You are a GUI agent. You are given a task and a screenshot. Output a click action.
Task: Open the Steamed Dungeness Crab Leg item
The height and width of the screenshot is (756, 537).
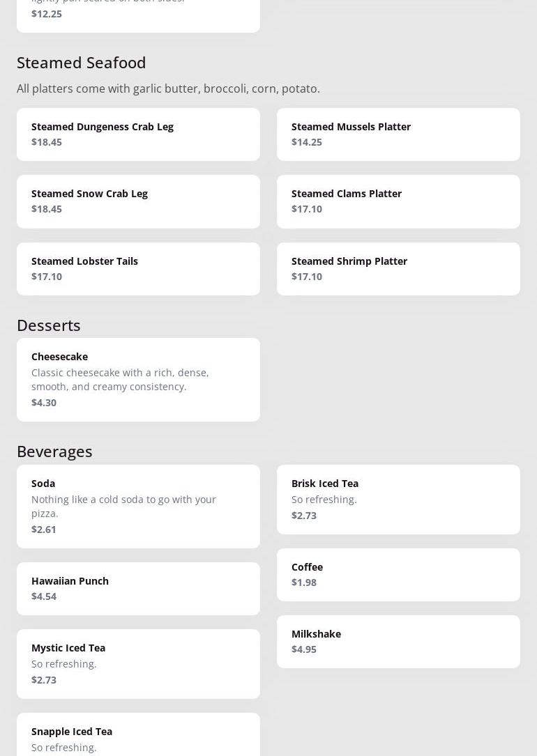138,134
